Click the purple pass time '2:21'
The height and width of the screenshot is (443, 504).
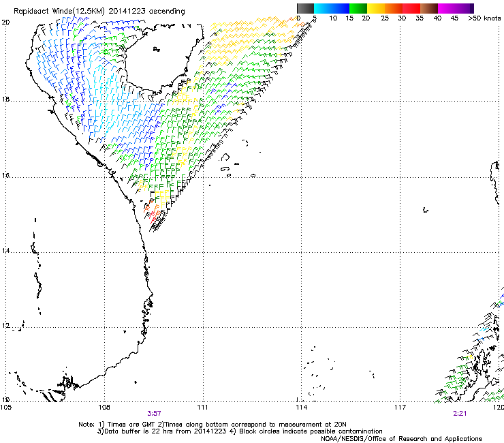coord(460,414)
